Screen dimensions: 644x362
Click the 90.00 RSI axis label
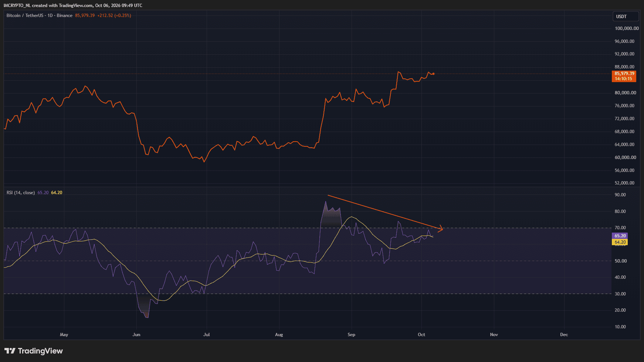(x=620, y=195)
